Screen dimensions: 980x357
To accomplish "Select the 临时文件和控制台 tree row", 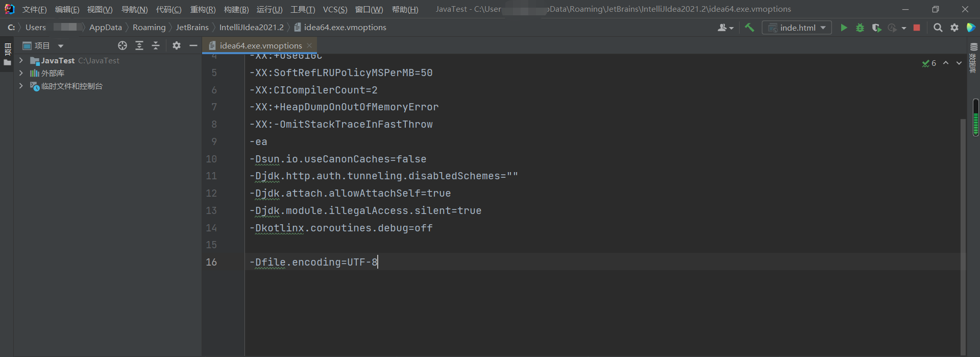I will click(x=108, y=86).
